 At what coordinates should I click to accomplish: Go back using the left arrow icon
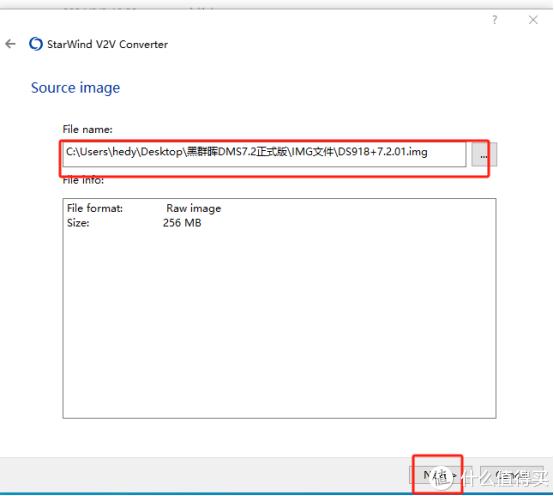(11, 44)
